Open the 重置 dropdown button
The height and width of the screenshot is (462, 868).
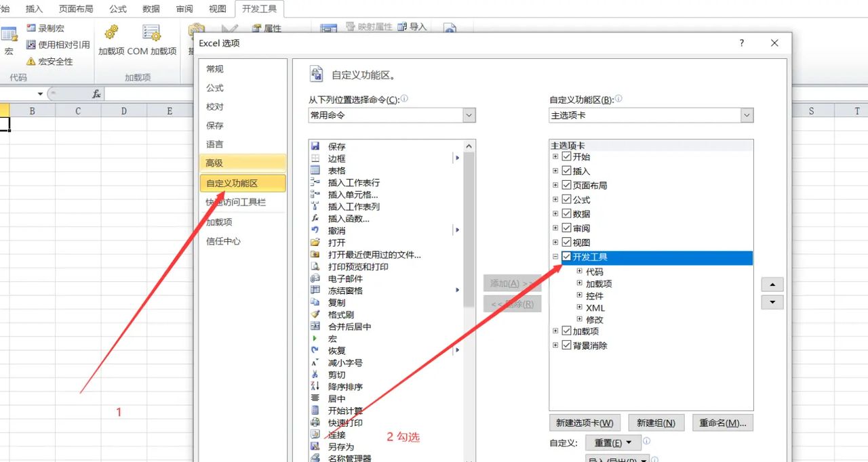click(x=613, y=442)
